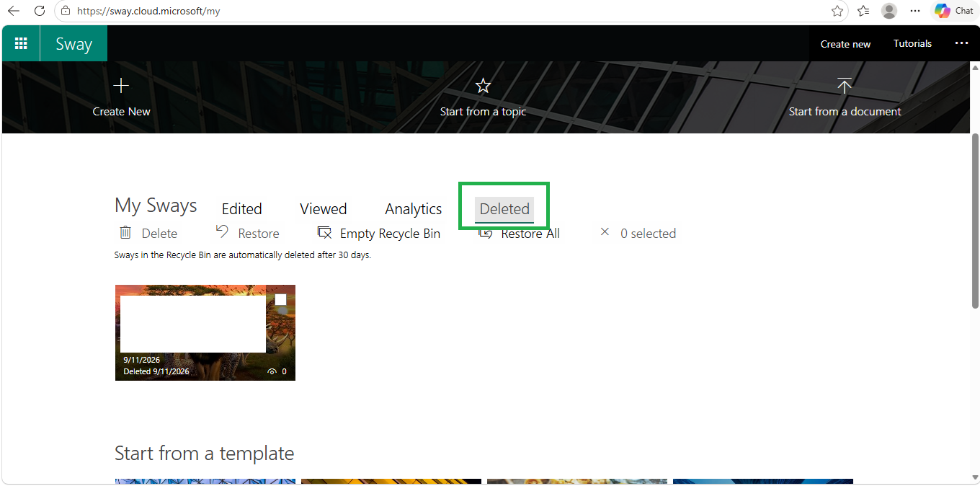
Task: Click the 'Start from a template' heading
Action: pyautogui.click(x=204, y=454)
